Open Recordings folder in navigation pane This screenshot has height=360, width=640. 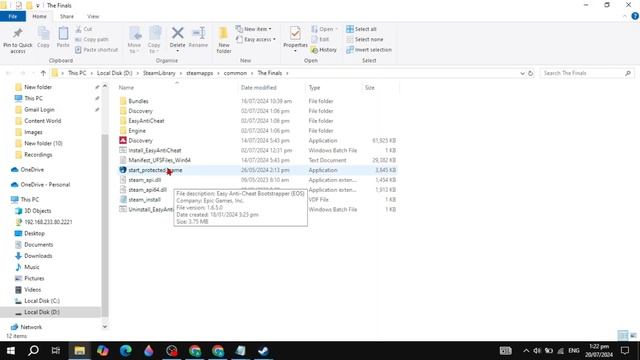click(38, 155)
